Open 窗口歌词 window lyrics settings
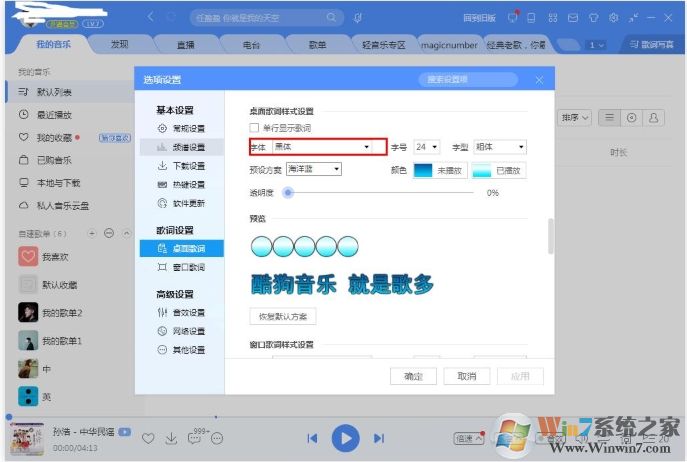This screenshot has width=687, height=462. tap(181, 267)
